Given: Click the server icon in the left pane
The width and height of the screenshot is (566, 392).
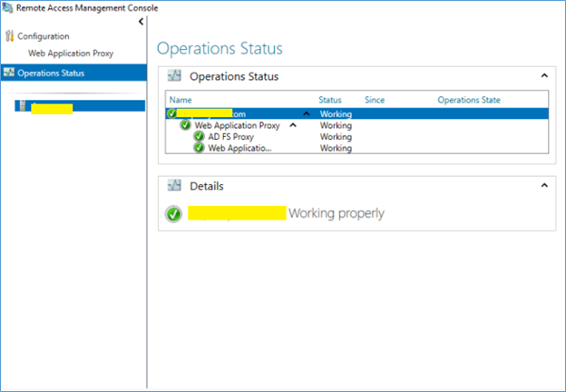Looking at the screenshot, I should [22, 106].
